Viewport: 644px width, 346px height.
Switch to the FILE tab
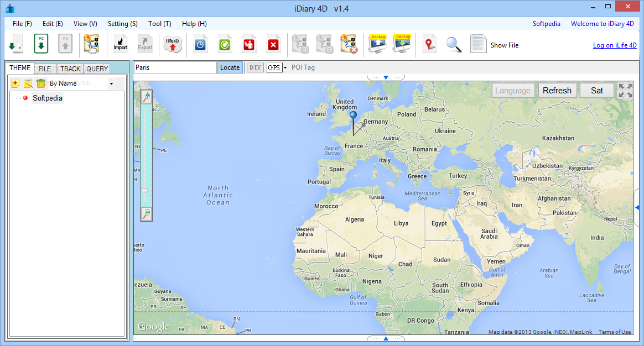coord(45,69)
